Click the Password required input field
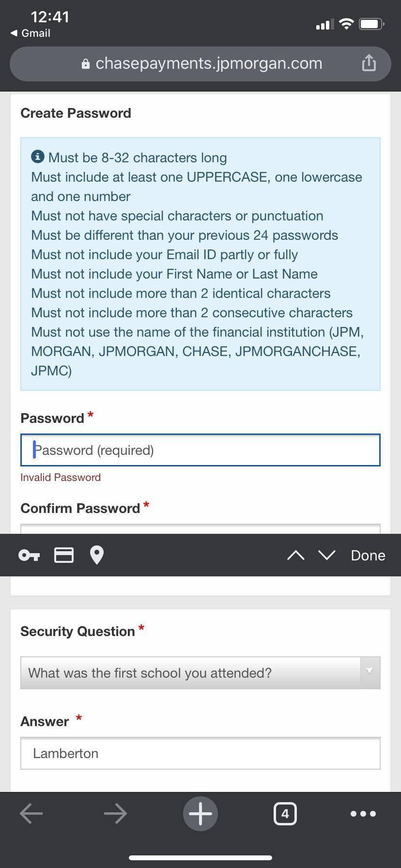 click(200, 450)
